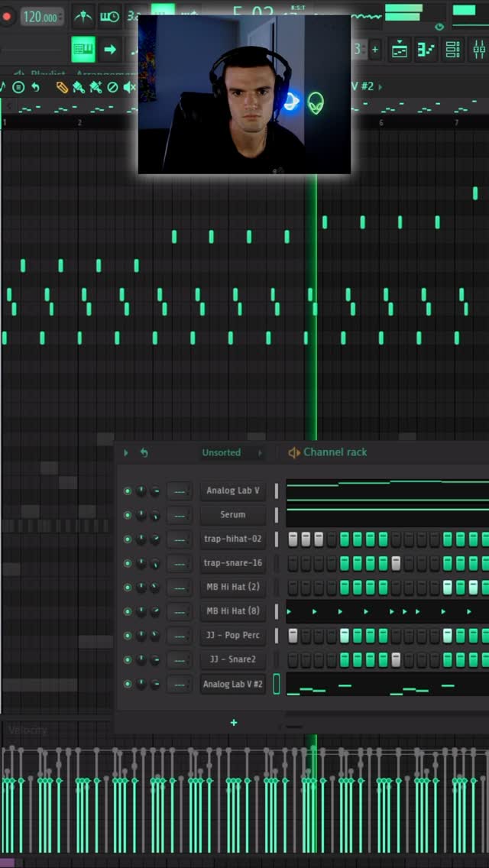The image size is (489, 868).
Task: Open the Velocity event editor selector
Action: pos(28,730)
